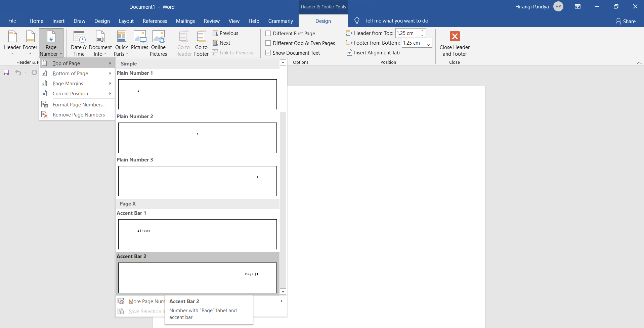
Task: Close Header and Footer view
Action: coord(455,43)
